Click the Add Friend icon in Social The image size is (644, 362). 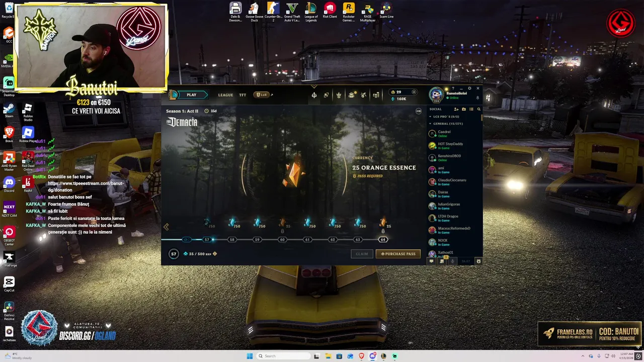[456, 109]
